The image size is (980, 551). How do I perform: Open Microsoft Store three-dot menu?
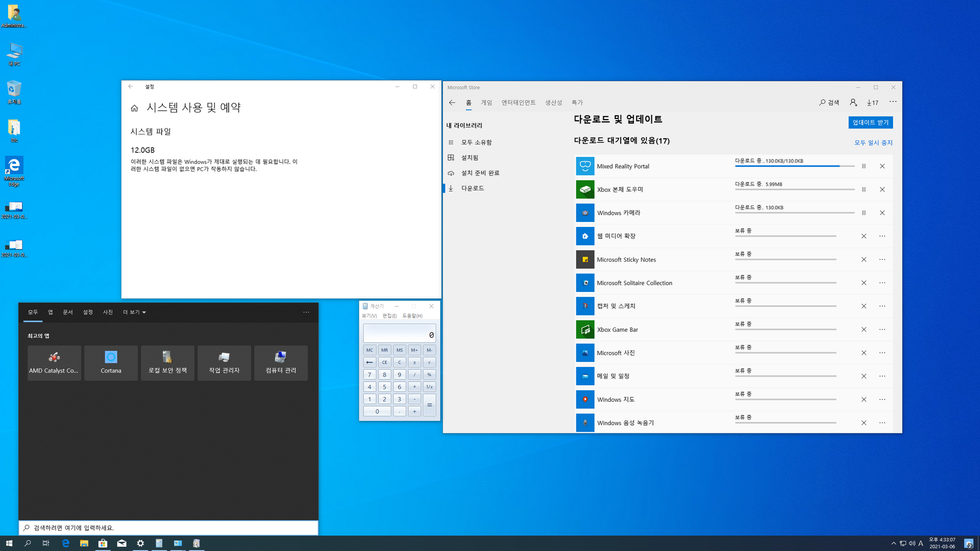pos(892,102)
